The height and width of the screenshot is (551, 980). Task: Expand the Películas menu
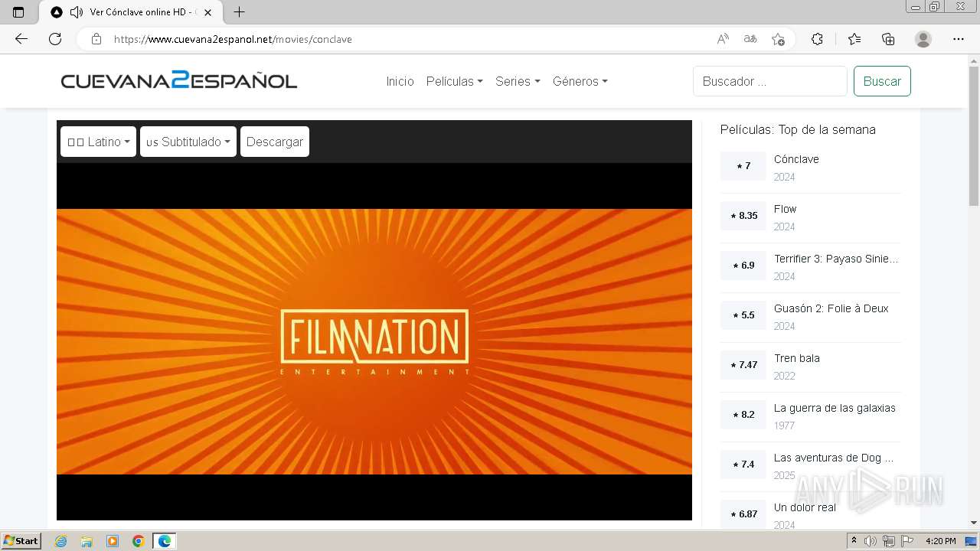(455, 81)
